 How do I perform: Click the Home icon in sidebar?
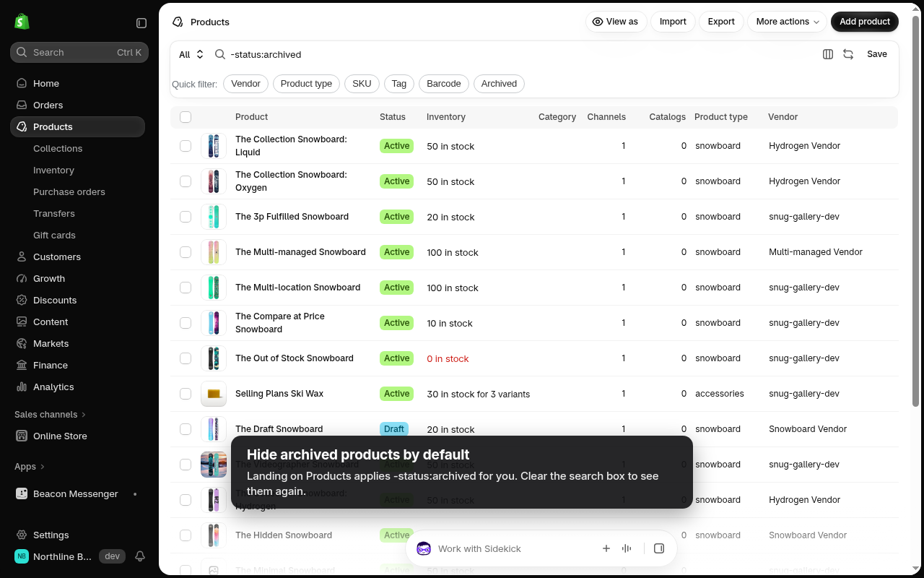coord(22,83)
